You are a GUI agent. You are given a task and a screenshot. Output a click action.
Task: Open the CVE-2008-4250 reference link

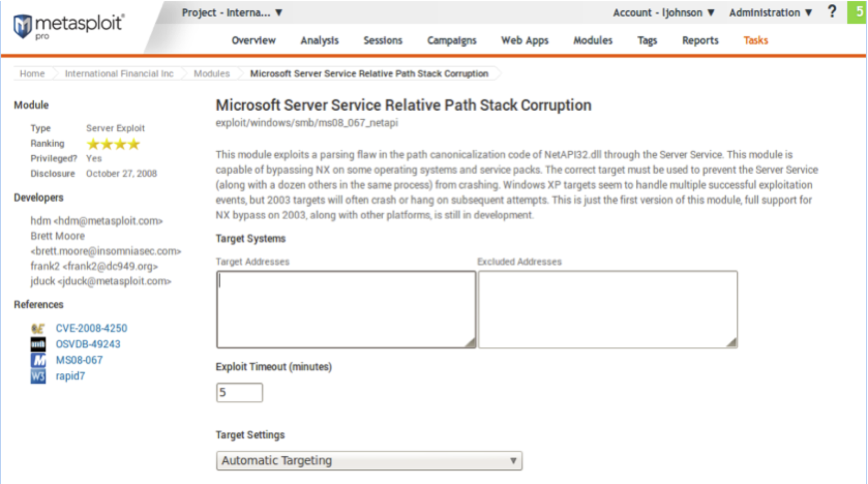pyautogui.click(x=91, y=328)
